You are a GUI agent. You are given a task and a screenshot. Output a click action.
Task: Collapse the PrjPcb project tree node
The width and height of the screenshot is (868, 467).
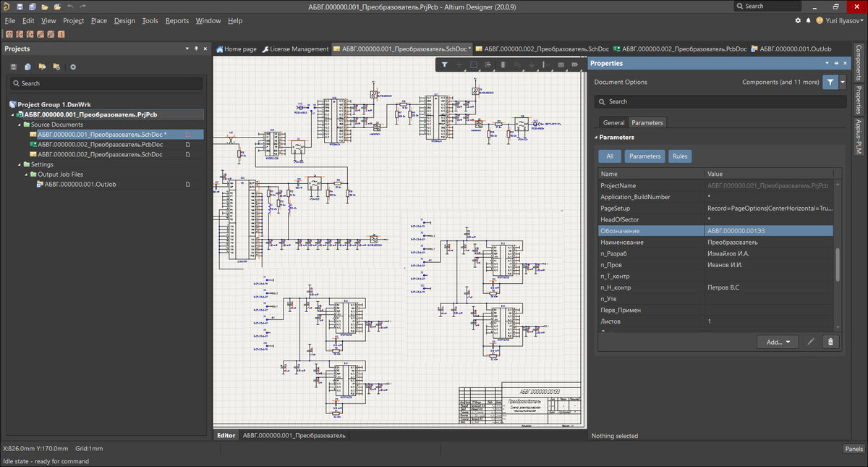[x=13, y=114]
